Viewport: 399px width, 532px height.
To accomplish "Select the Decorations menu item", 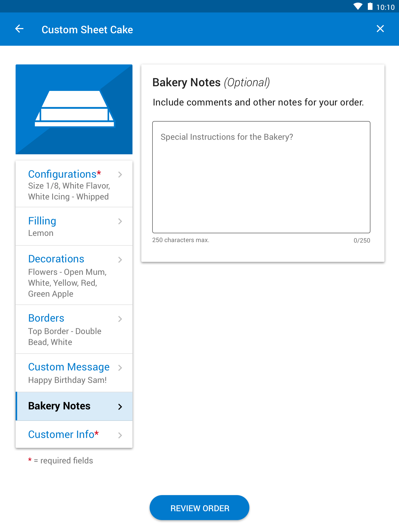I will coord(74,275).
